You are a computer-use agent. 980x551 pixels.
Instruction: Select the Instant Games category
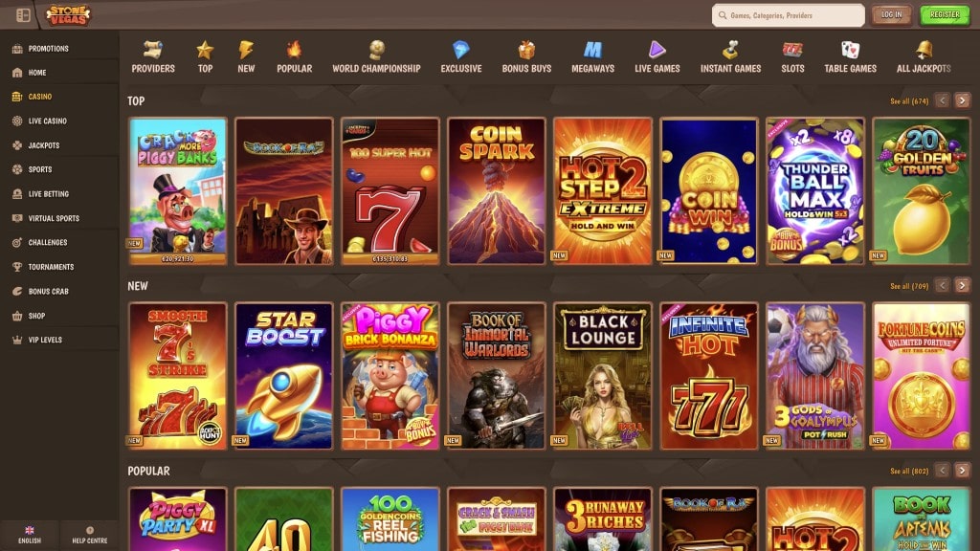(730, 56)
